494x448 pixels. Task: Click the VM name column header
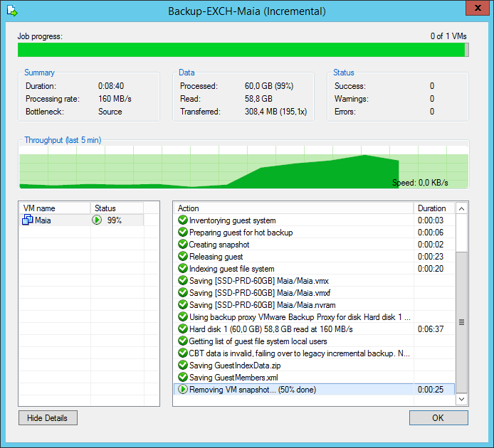[x=54, y=208]
